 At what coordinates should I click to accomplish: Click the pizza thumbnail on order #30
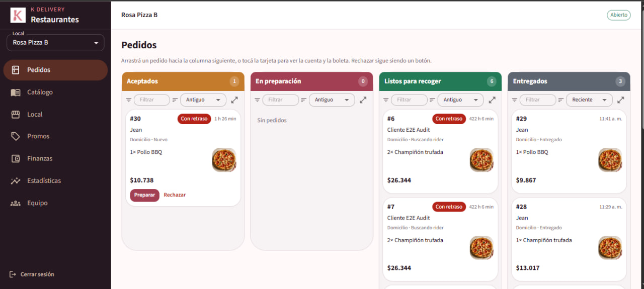224,160
